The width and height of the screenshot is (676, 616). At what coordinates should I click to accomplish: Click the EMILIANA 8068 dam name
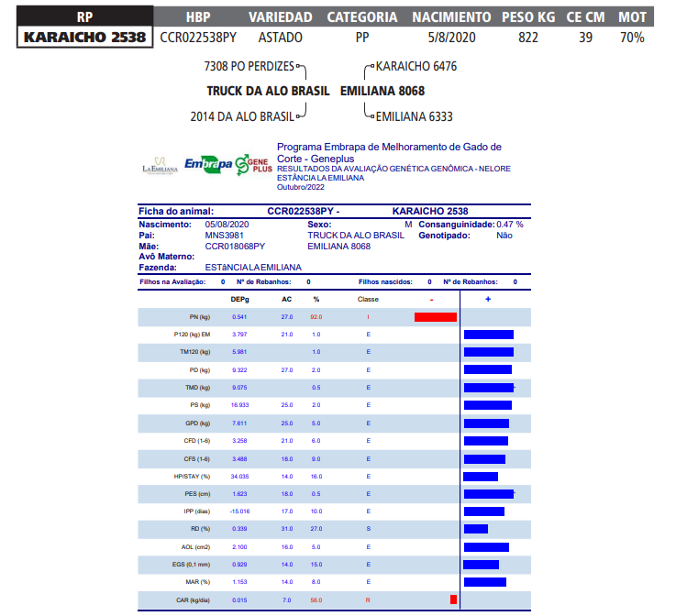[x=382, y=92]
